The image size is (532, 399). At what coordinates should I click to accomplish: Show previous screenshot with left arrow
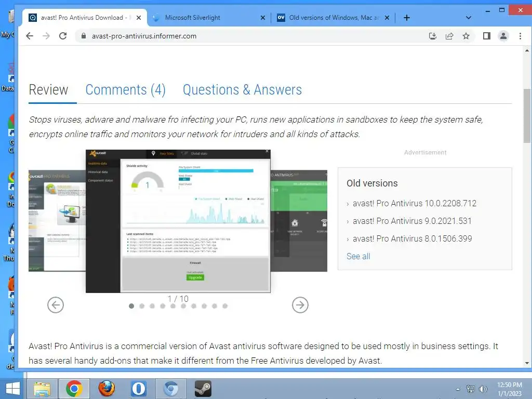(x=56, y=305)
